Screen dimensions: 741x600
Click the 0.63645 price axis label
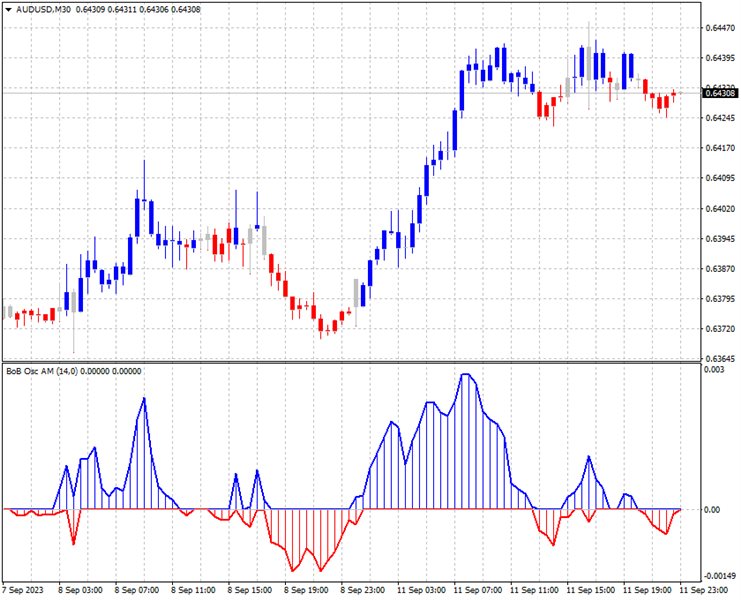718,358
